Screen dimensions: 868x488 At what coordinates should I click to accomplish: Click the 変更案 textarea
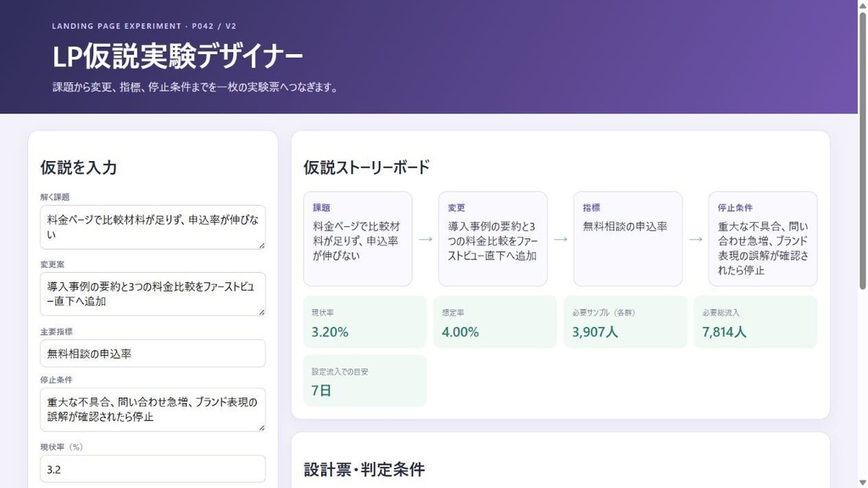(x=153, y=294)
